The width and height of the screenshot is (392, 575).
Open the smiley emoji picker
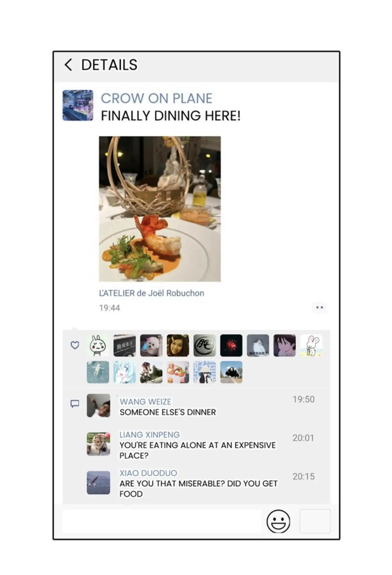(x=278, y=521)
